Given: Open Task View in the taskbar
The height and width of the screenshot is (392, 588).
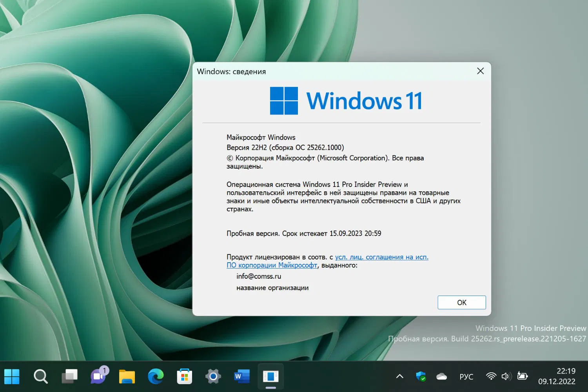Looking at the screenshot, I should 69,377.
